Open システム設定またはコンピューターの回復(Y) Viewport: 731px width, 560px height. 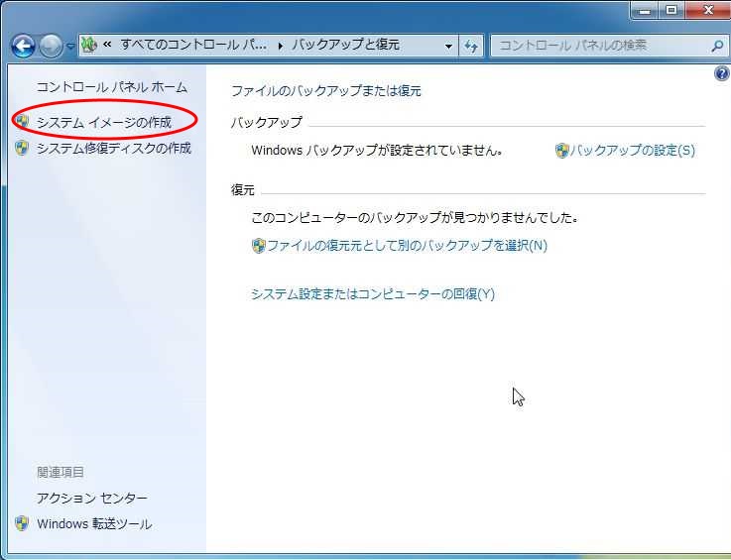(373, 294)
